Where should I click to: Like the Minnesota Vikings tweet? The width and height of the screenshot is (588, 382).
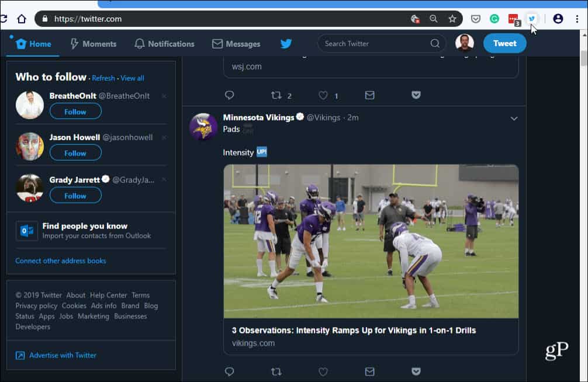(323, 371)
